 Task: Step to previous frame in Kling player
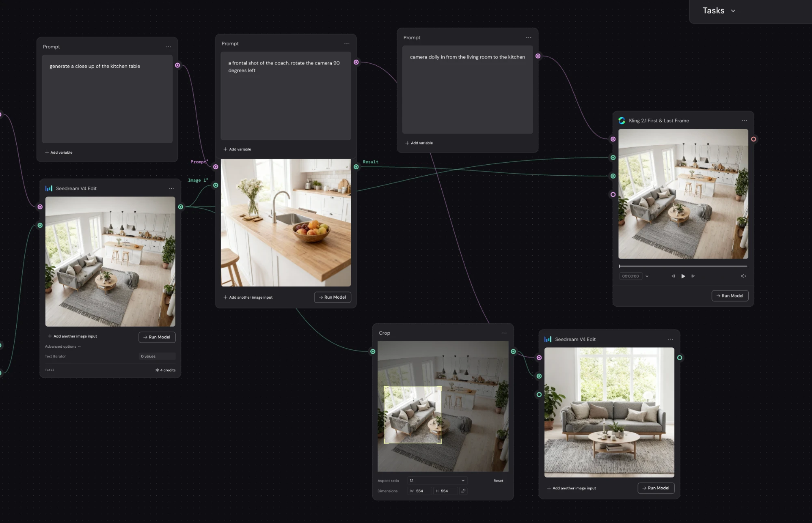673,276
